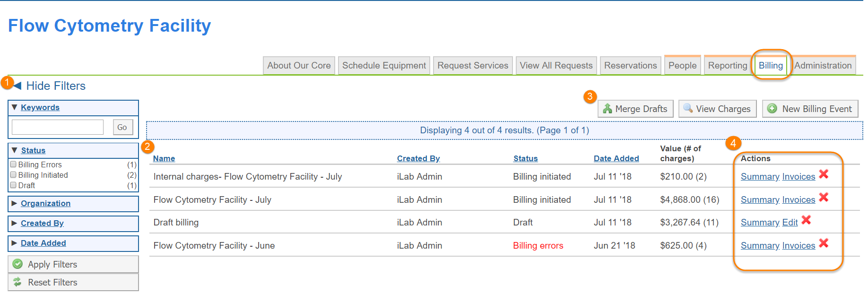
Task: Click the Reset Filters arrows icon
Action: pos(17,282)
